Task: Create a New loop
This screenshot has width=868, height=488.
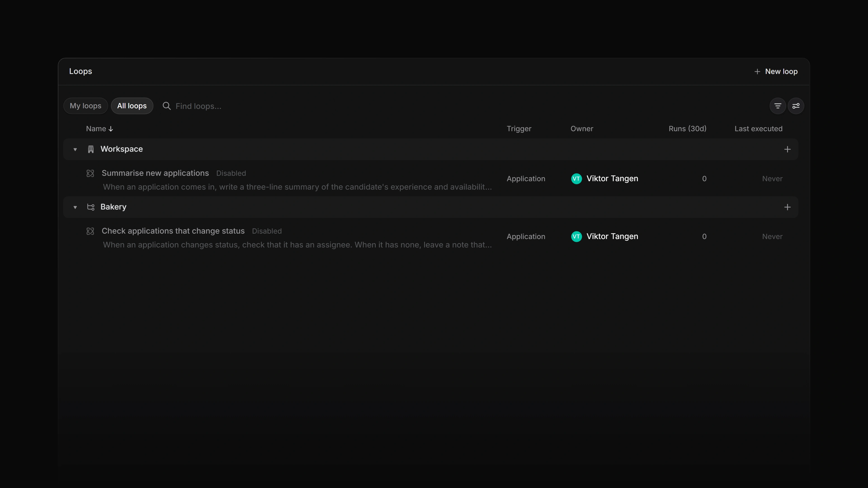Action: pyautogui.click(x=776, y=71)
